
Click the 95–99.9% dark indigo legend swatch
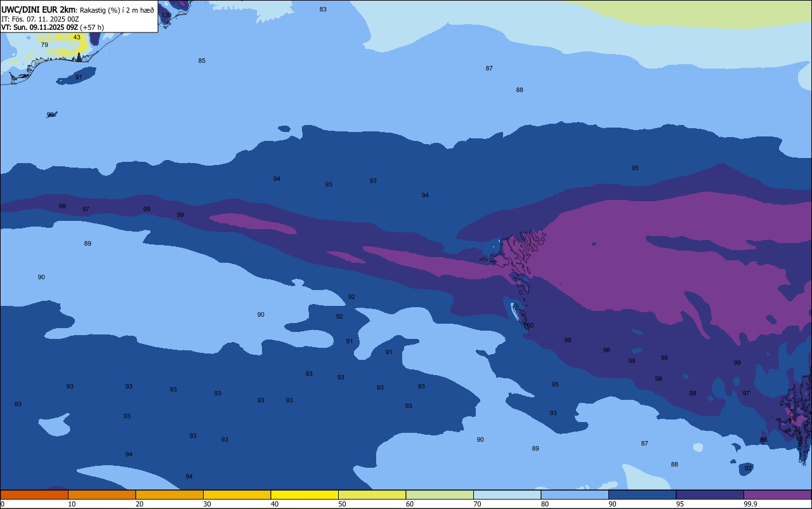coord(710,494)
